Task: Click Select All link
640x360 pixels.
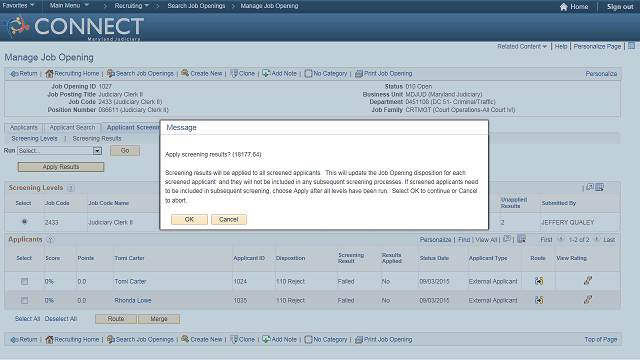Action: pos(27,319)
